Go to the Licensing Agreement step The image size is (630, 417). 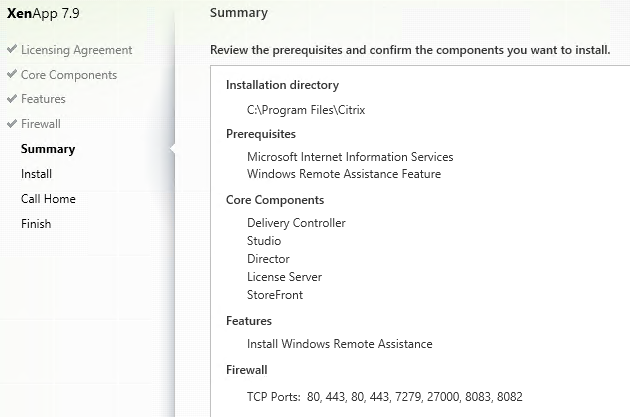(76, 50)
